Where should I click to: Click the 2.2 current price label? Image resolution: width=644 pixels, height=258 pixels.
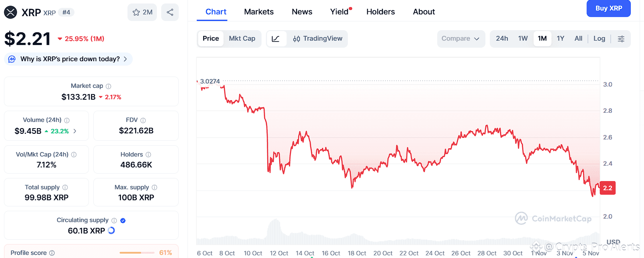(608, 188)
